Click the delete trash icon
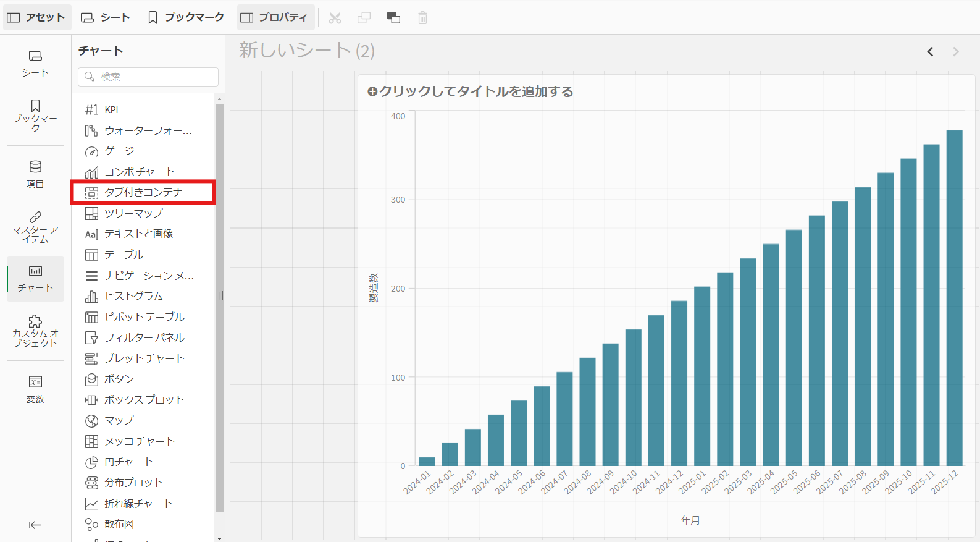980x542 pixels. point(422,18)
